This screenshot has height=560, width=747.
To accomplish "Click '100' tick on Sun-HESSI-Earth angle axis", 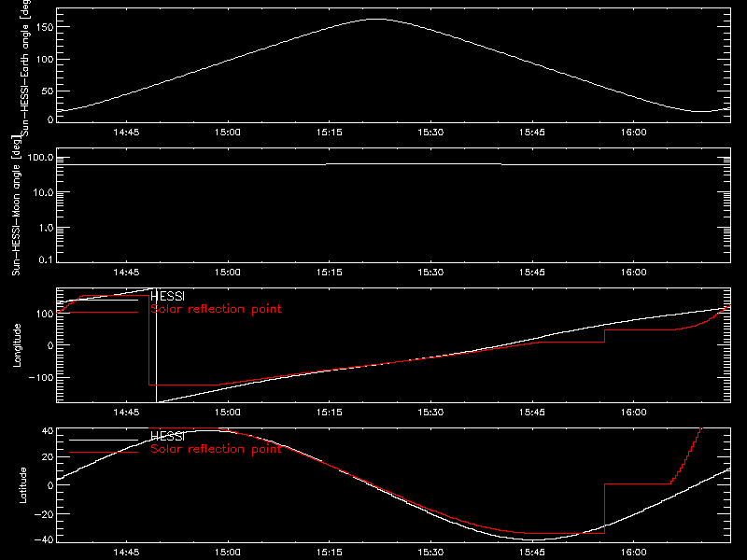I will [44, 60].
